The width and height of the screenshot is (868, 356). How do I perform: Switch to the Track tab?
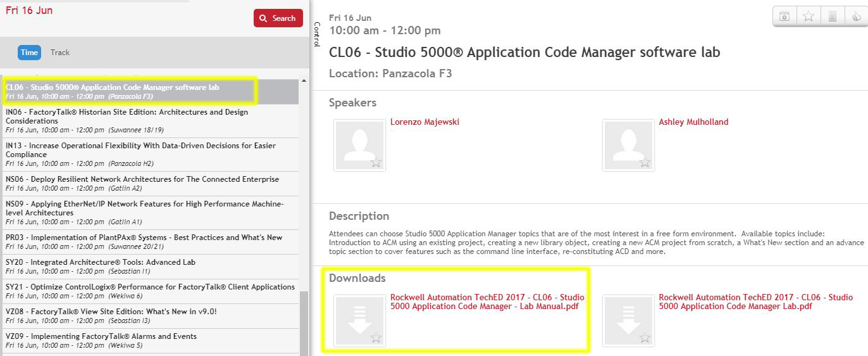[60, 53]
